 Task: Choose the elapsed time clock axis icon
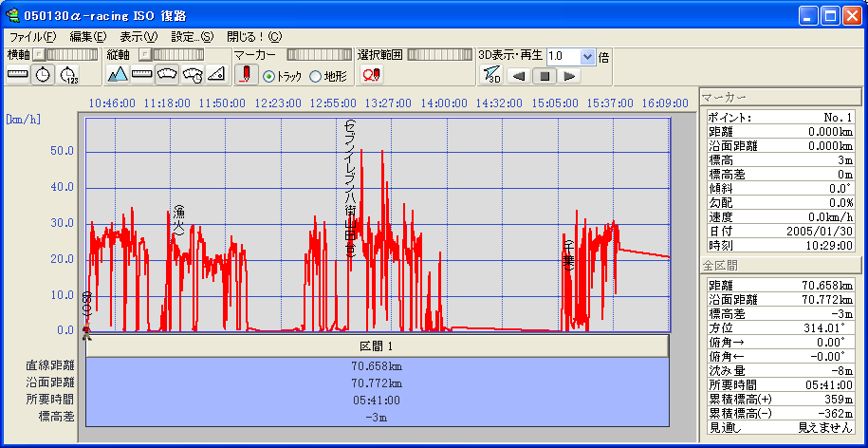68,74
